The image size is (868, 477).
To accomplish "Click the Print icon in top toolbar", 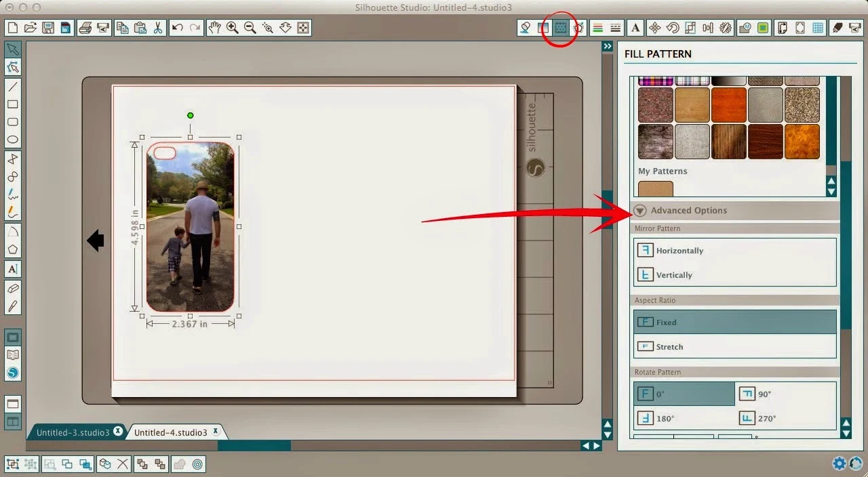I will [85, 28].
